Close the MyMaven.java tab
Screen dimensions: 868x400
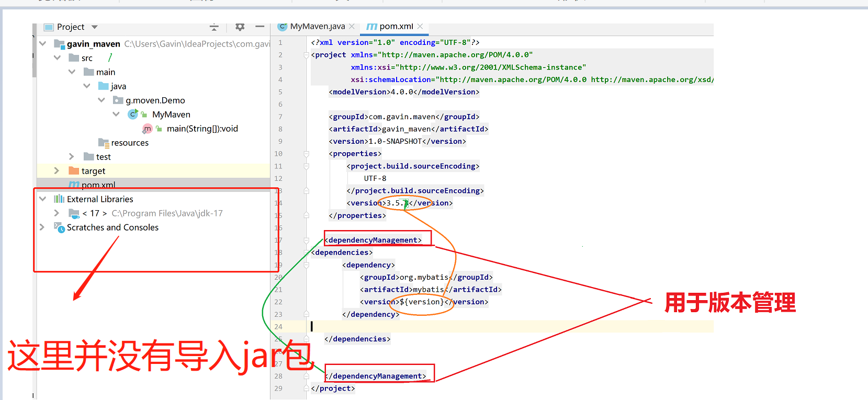[x=352, y=26]
